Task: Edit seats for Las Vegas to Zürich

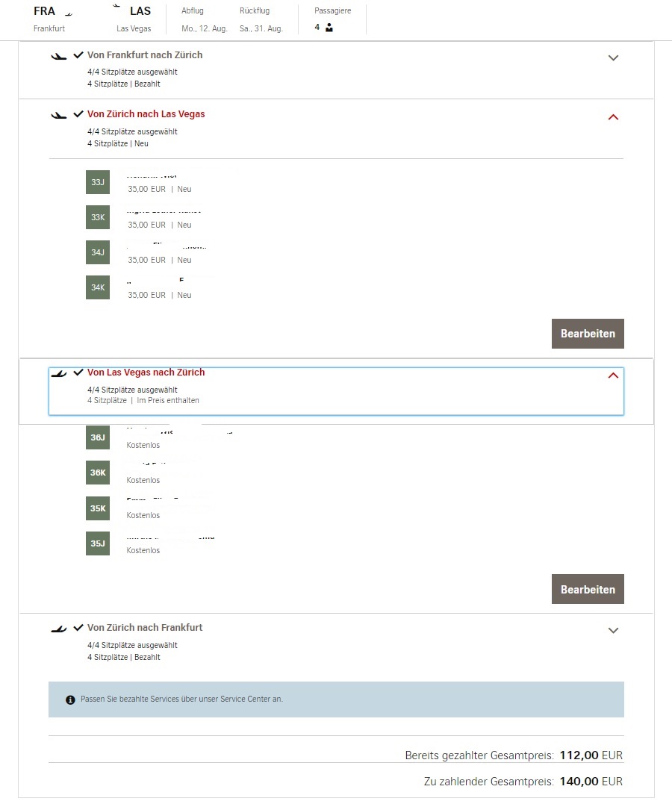Action: (588, 589)
